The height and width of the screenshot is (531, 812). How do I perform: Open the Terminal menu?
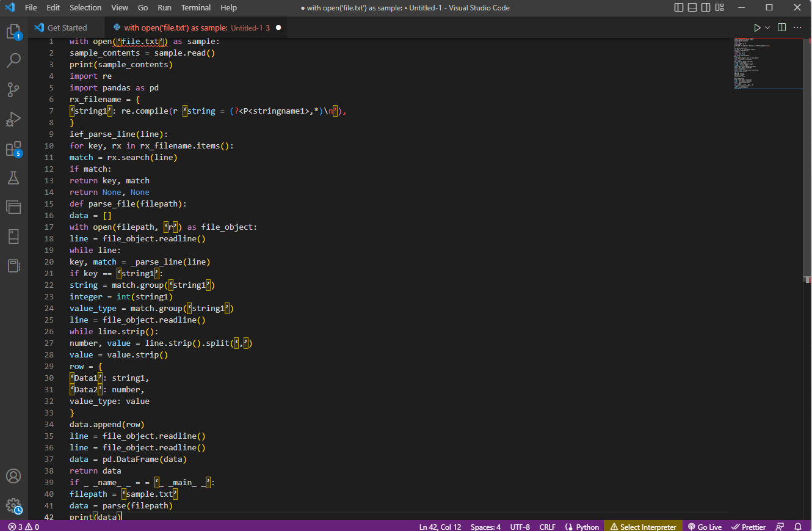pos(196,8)
